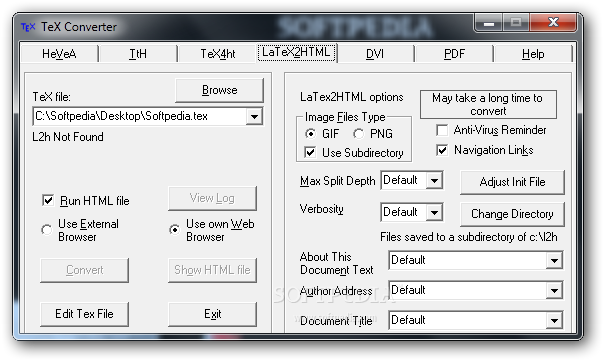The width and height of the screenshot is (604, 361).
Task: Minimize the TeX Converter window
Action: tap(489, 23)
